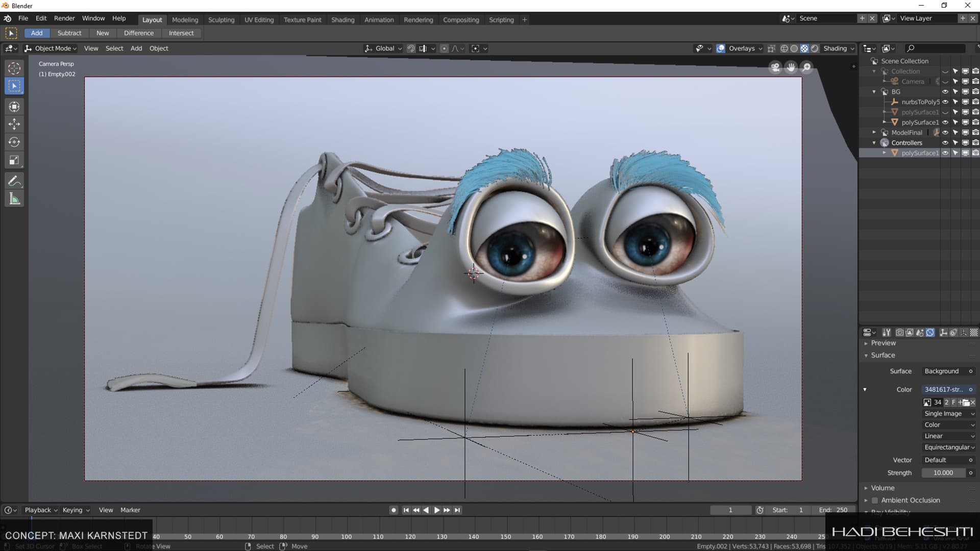Expand the Volume panel section
980x551 pixels.
[x=883, y=488]
